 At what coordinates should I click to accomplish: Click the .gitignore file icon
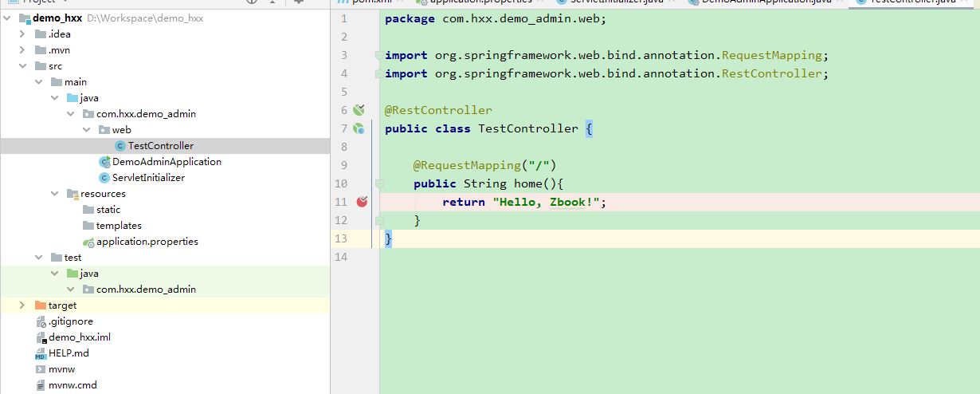41,321
